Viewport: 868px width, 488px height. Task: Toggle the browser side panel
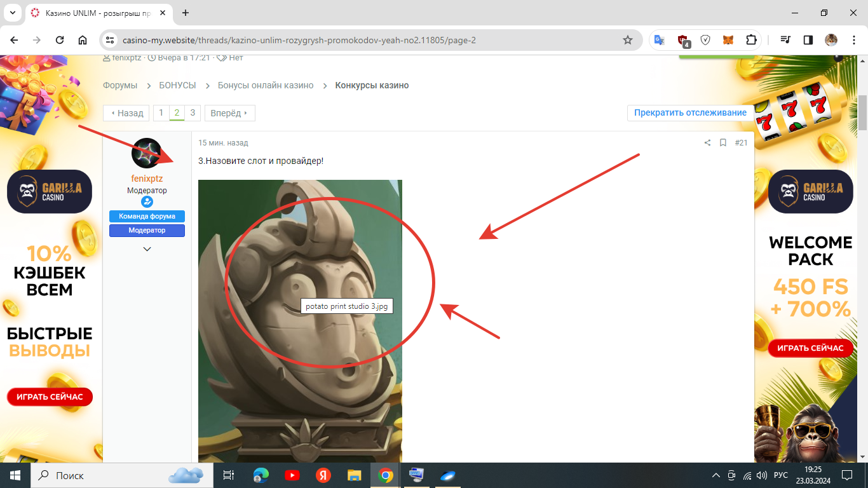808,40
